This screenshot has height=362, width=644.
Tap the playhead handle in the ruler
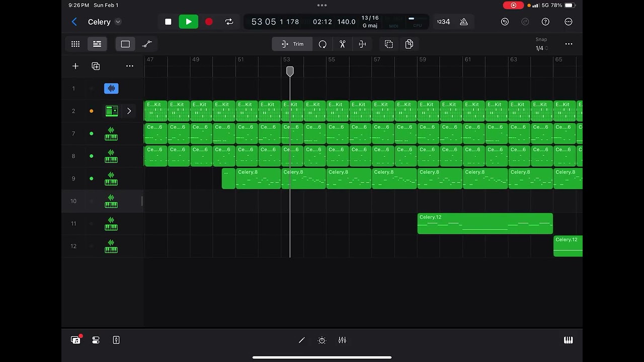pyautogui.click(x=290, y=71)
